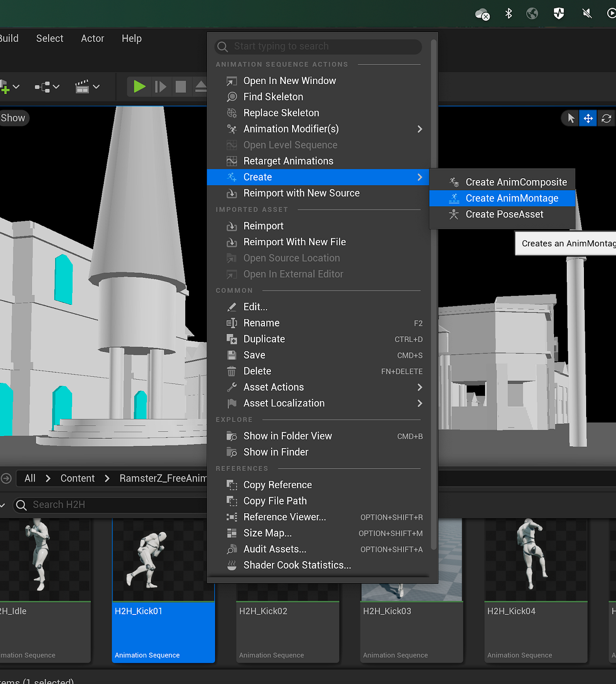Click Save in the context menu
Image resolution: width=616 pixels, height=684 pixels.
click(318, 355)
